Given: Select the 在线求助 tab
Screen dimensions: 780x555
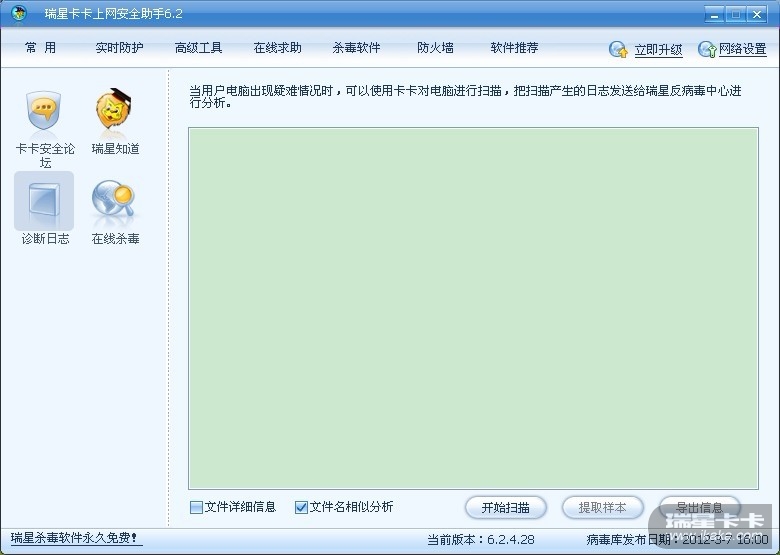Looking at the screenshot, I should pos(278,48).
